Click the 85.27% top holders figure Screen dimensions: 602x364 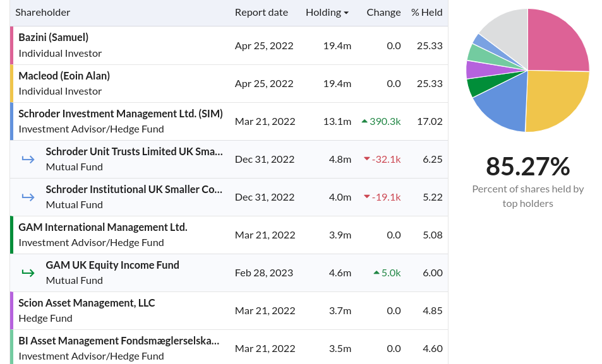(x=528, y=167)
